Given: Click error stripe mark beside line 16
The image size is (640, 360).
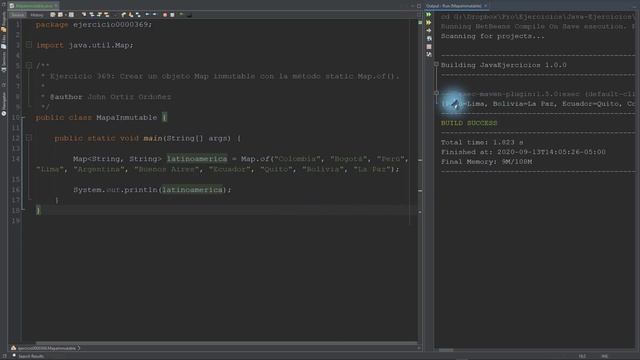Looking at the screenshot, I should pos(420,191).
